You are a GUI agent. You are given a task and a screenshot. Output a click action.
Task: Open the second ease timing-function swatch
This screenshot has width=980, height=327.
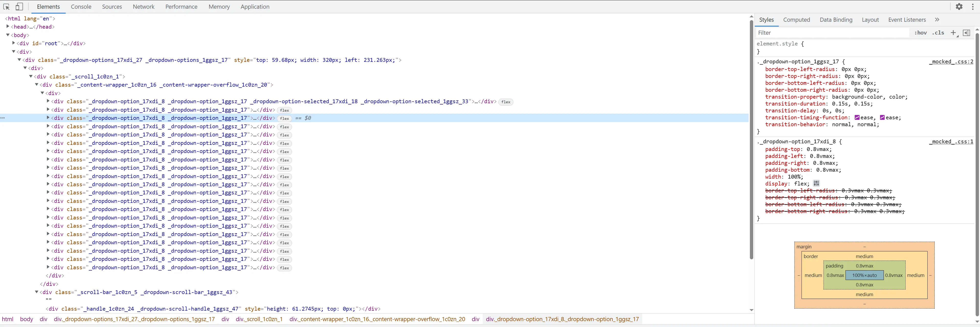(882, 118)
